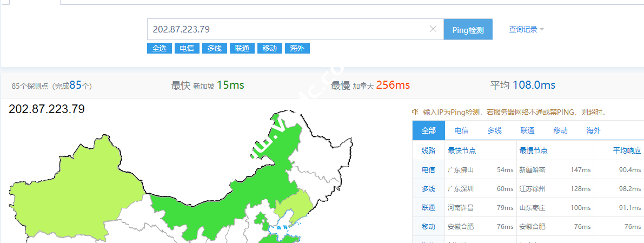Click the 广东深圳 fastest node cell
This screenshot has height=243, width=644.
(460, 188)
